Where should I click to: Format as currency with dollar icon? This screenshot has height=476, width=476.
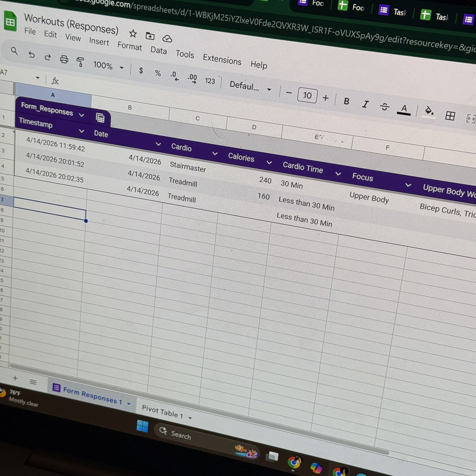(141, 71)
